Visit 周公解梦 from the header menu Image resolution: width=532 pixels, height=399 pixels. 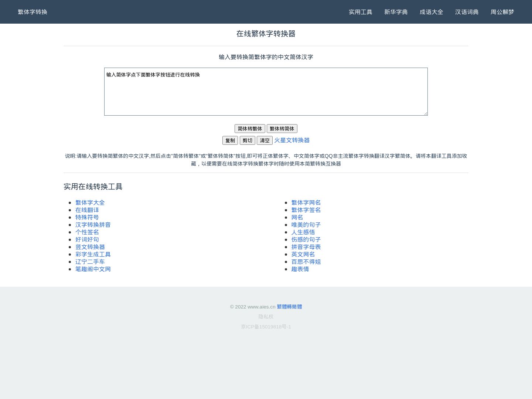(502, 12)
